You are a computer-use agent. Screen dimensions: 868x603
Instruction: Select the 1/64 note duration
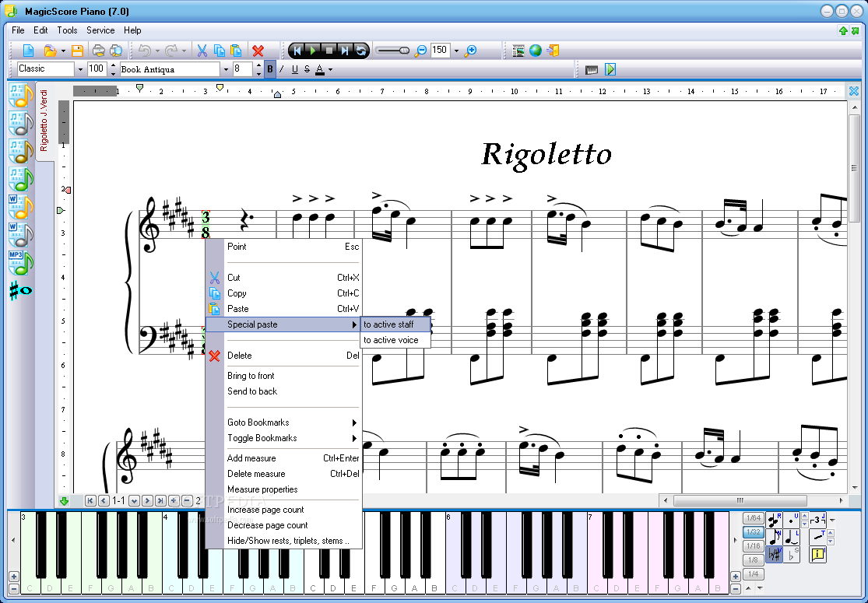tap(753, 518)
